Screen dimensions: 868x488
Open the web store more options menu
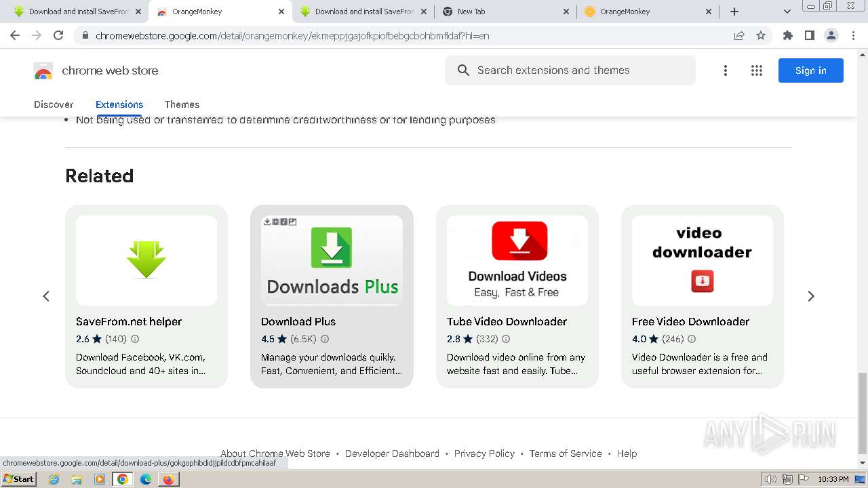pyautogui.click(x=726, y=70)
